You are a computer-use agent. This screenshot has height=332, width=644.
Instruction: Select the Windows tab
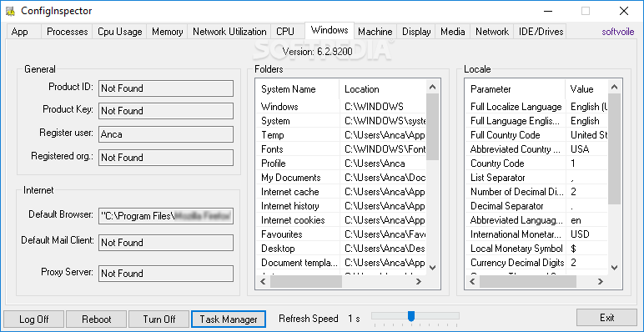click(330, 30)
